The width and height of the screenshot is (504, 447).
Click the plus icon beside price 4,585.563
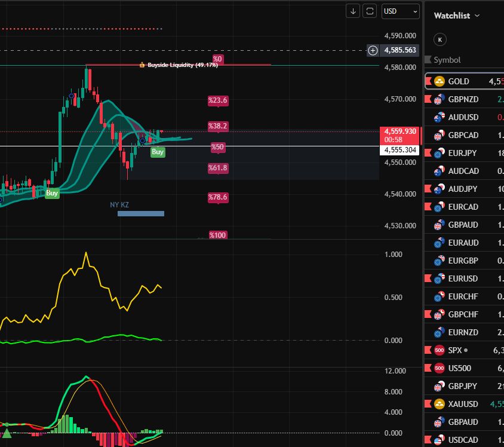[x=373, y=50]
